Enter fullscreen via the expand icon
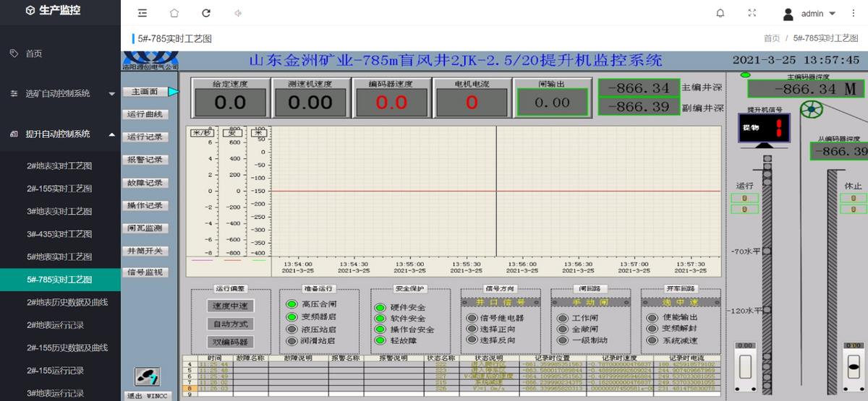Screen dimensions: 868x401 (x=752, y=13)
